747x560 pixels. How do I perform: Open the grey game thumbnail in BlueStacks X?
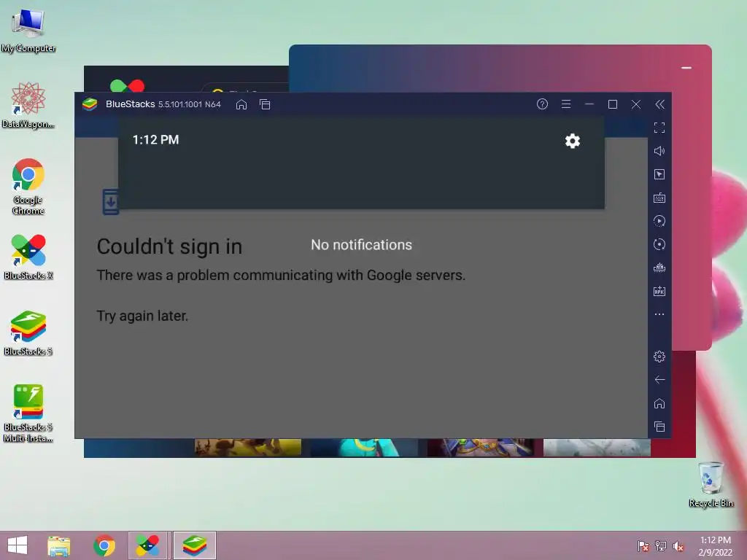597,447
